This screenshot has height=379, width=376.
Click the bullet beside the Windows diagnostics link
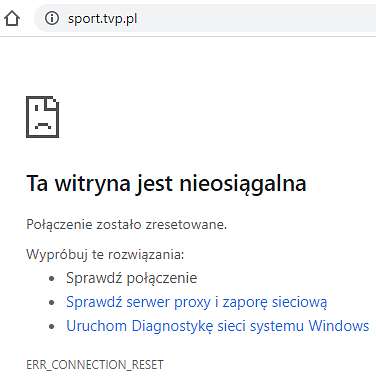[51, 326]
